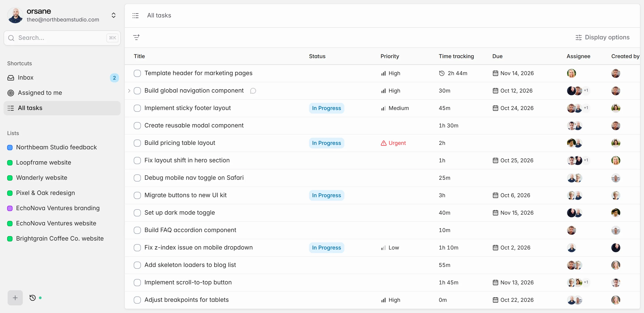Click the Assigned to me target icon
This screenshot has width=644, height=313.
[11, 93]
